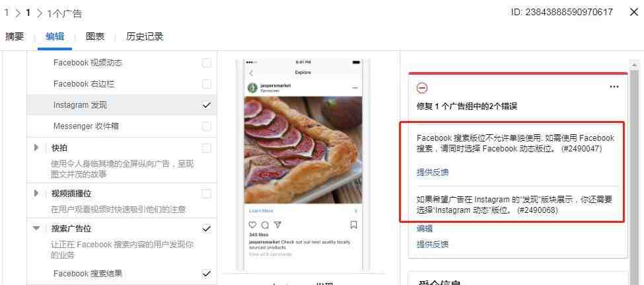The image size is (644, 285).
Task: Click the fig tart ad preview image
Action: [x=303, y=150]
